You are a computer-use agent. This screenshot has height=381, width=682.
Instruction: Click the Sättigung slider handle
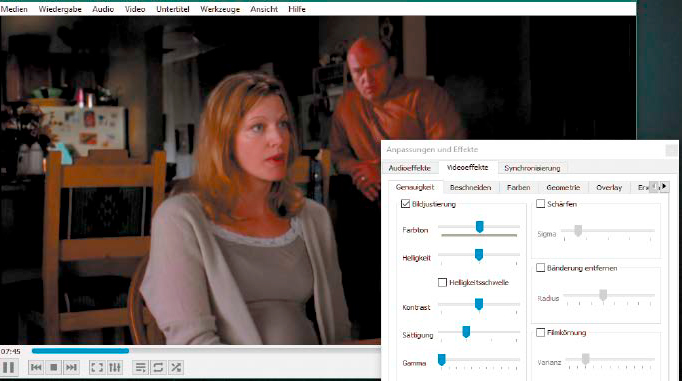tap(466, 332)
